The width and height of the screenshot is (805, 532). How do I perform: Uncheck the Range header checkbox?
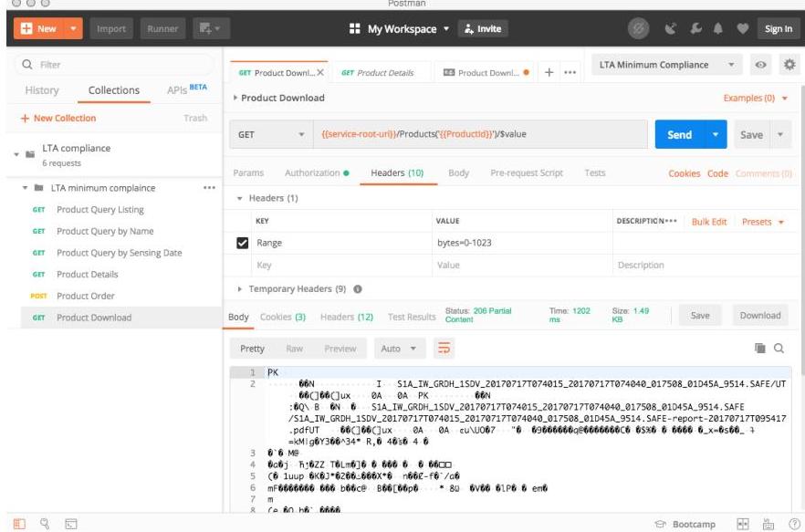[x=243, y=243]
